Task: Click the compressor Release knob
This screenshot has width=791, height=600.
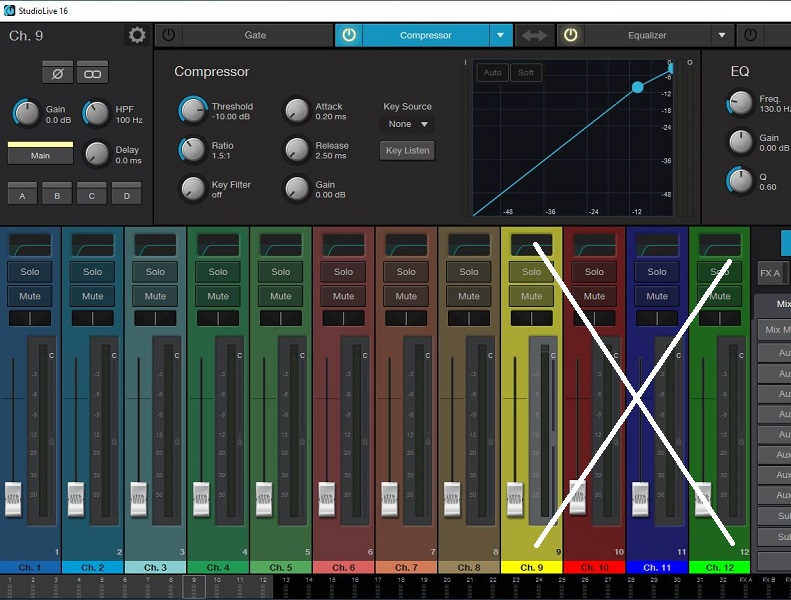Action: (x=297, y=150)
